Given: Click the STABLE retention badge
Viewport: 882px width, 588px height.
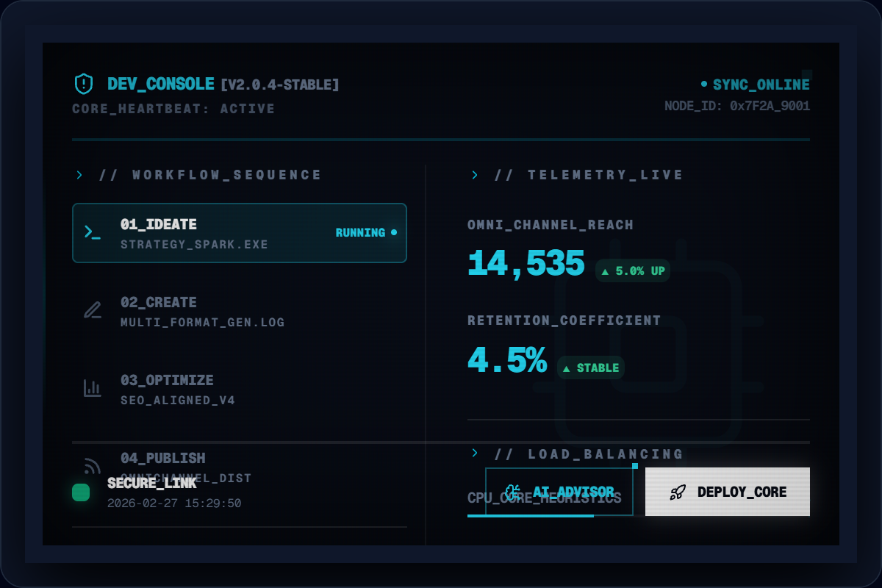Looking at the screenshot, I should [x=590, y=367].
